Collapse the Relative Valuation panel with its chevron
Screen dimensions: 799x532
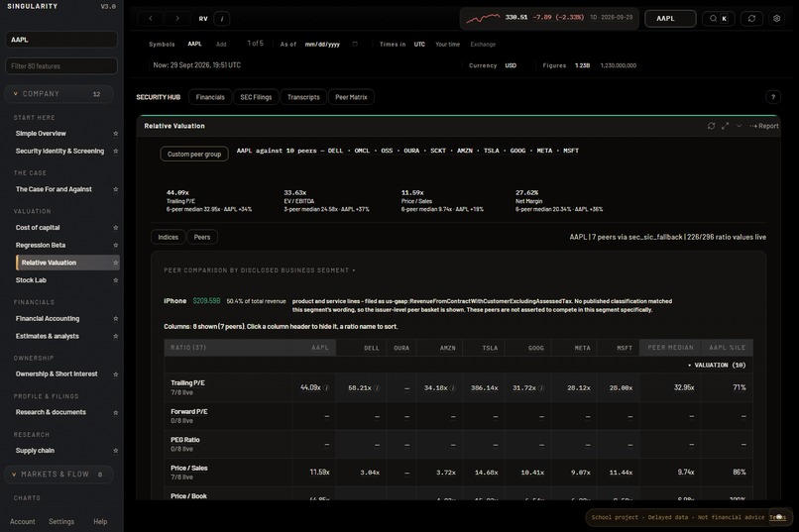click(739, 126)
